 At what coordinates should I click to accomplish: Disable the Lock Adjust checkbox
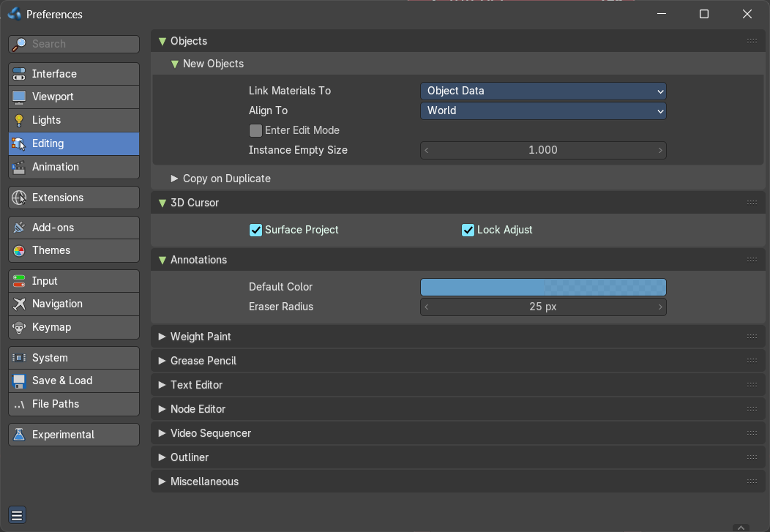point(468,231)
